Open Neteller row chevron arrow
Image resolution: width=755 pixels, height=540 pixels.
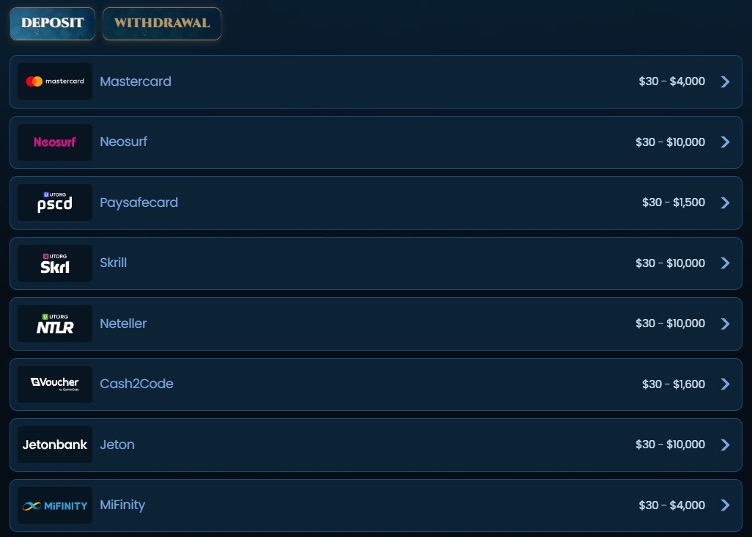[725, 324]
